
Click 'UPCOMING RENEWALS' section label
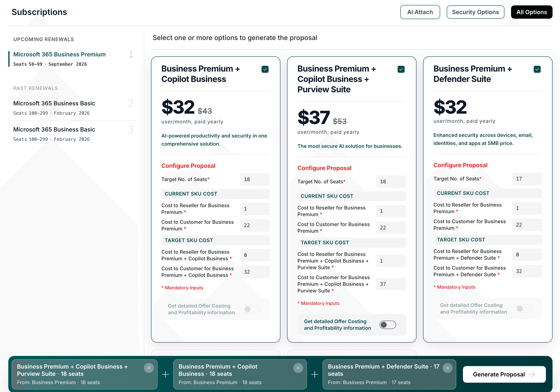43,39
